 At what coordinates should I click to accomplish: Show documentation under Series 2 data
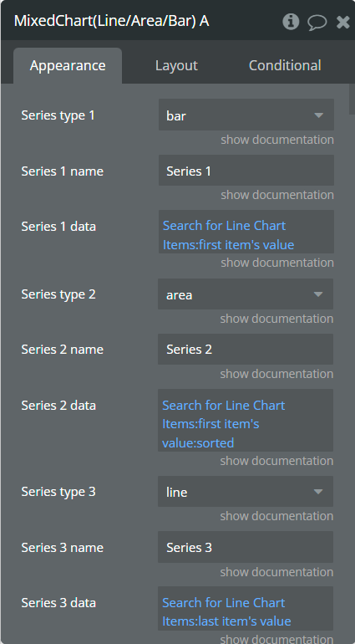tap(276, 461)
